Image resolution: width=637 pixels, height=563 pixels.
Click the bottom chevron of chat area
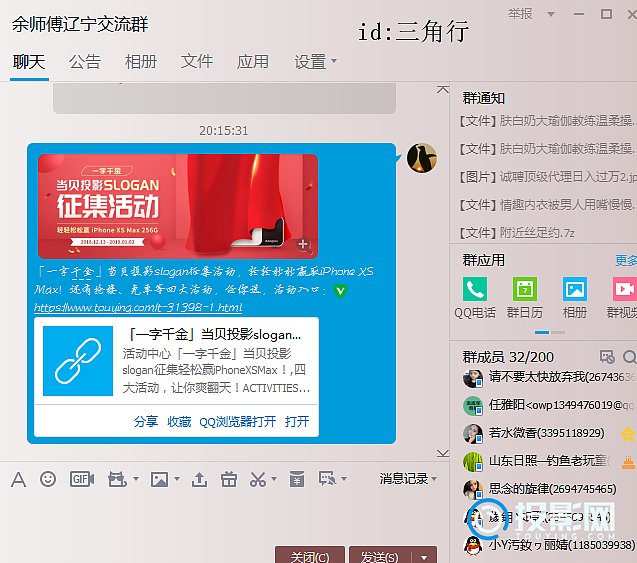click(x=443, y=453)
